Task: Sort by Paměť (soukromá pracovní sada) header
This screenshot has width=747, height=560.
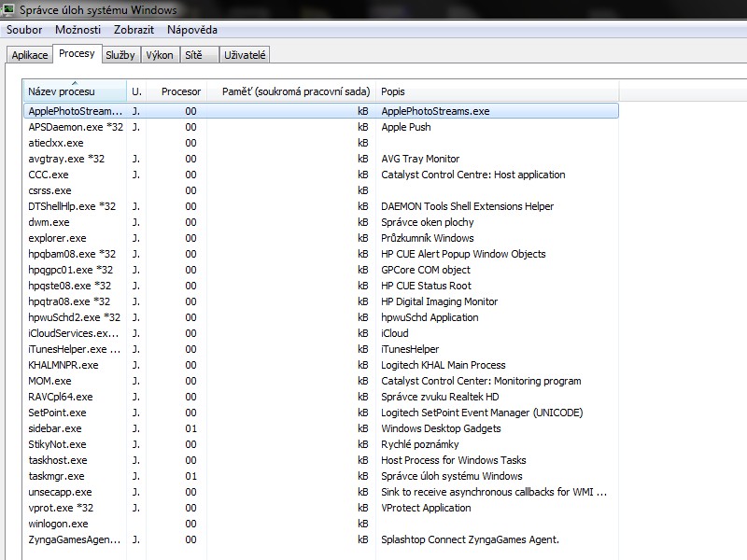Action: click(291, 91)
